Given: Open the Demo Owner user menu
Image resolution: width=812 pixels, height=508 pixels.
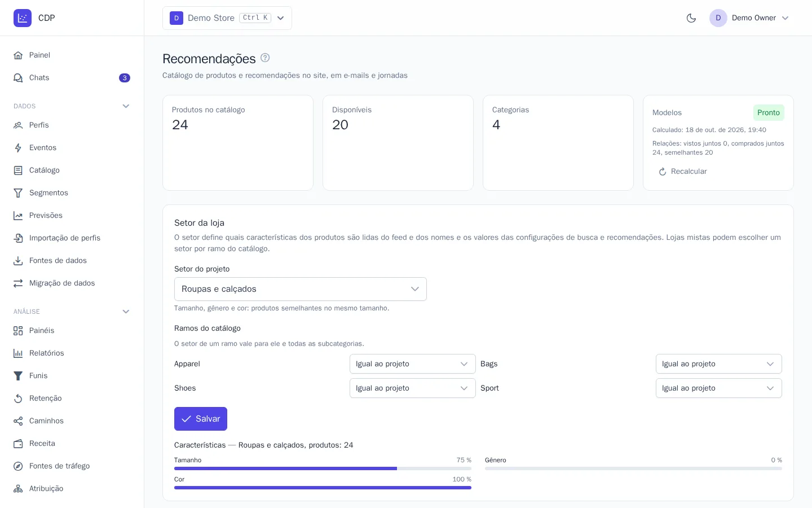Looking at the screenshot, I should pyautogui.click(x=749, y=18).
